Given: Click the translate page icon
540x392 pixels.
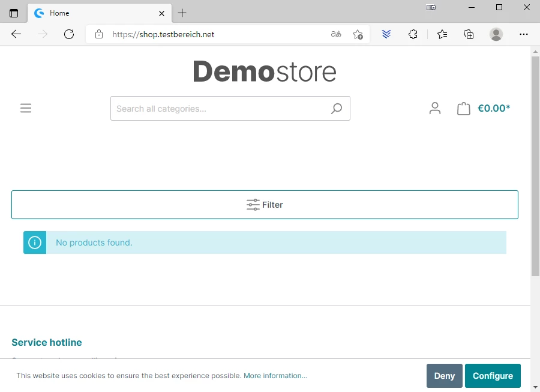Looking at the screenshot, I should 336,34.
